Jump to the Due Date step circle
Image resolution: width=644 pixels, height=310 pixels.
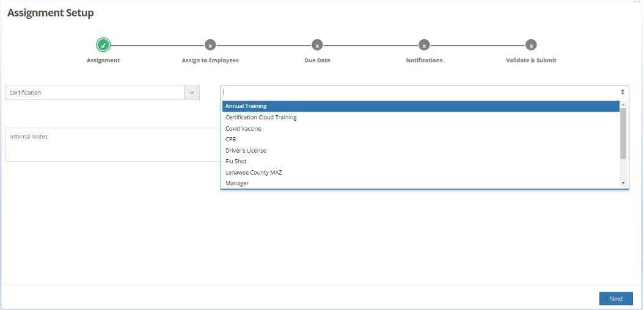coord(317,45)
